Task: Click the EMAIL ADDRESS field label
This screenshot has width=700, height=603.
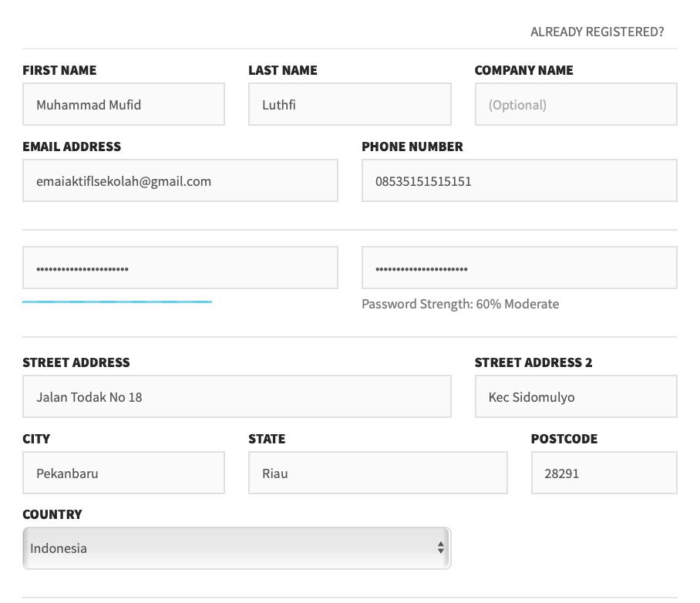Action: pyautogui.click(x=72, y=147)
